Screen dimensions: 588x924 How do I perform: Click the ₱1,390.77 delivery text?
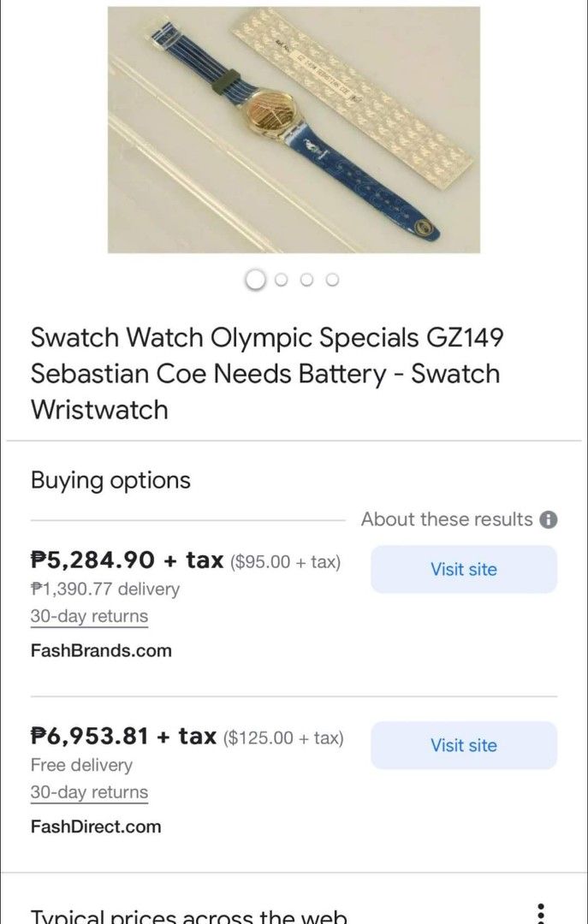(x=105, y=589)
